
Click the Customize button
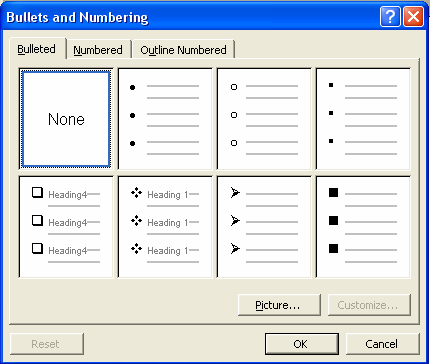369,305
